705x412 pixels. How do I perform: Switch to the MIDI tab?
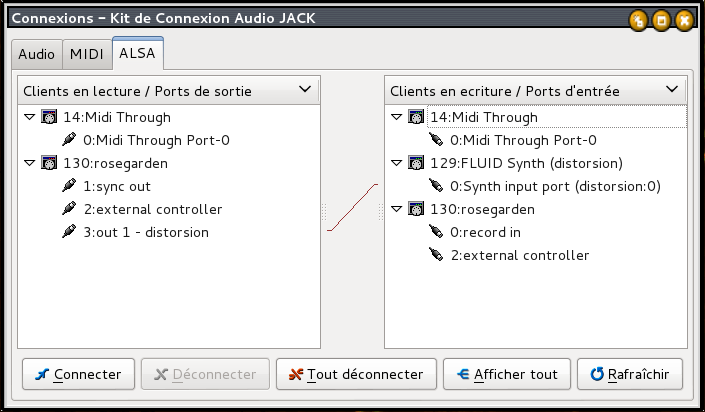(86, 54)
